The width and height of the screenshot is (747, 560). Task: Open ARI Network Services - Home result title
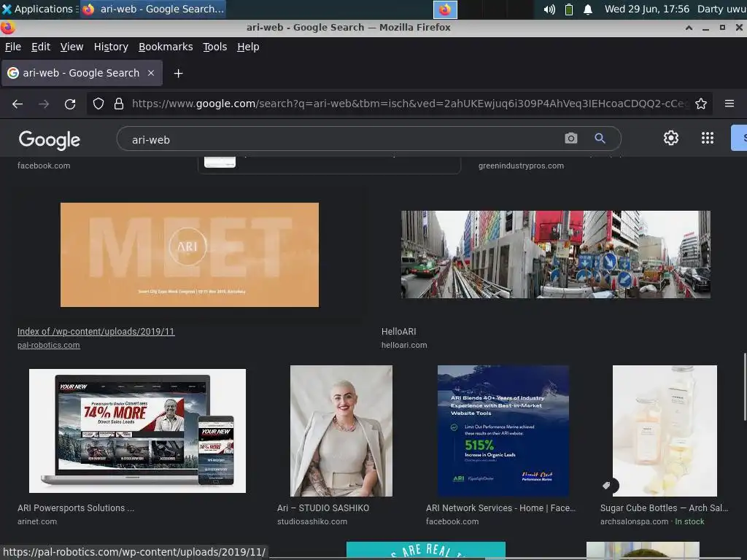(x=500, y=508)
